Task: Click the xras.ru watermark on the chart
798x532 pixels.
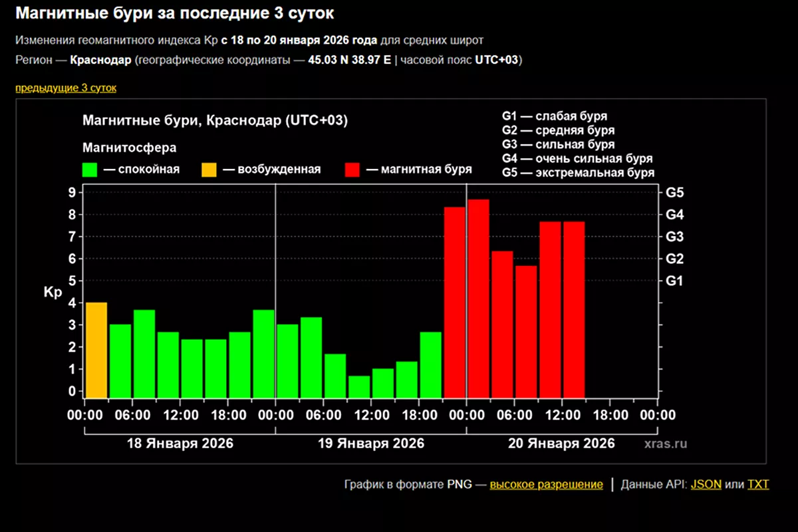Action: coord(666,444)
